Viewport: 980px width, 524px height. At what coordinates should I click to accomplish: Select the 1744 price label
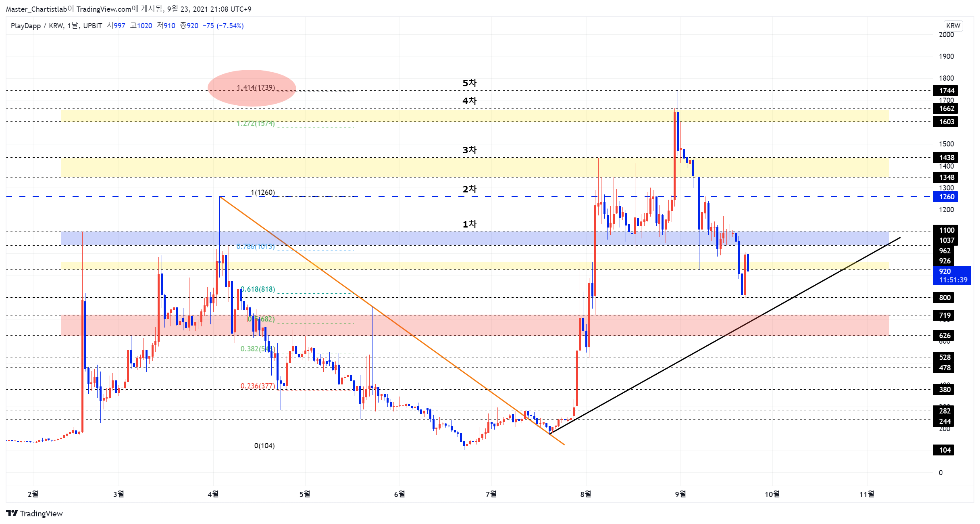[945, 90]
